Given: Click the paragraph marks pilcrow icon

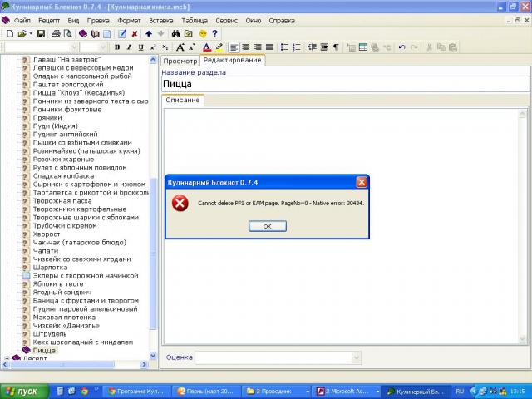Looking at the screenshot, I should click(336, 47).
